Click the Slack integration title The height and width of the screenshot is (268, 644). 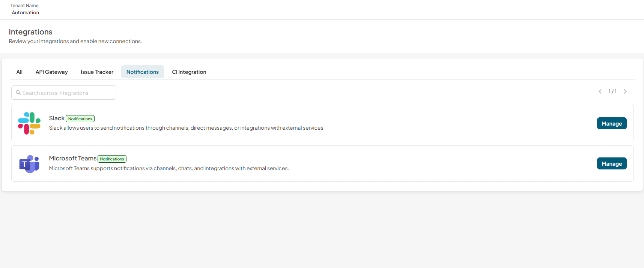click(x=57, y=118)
